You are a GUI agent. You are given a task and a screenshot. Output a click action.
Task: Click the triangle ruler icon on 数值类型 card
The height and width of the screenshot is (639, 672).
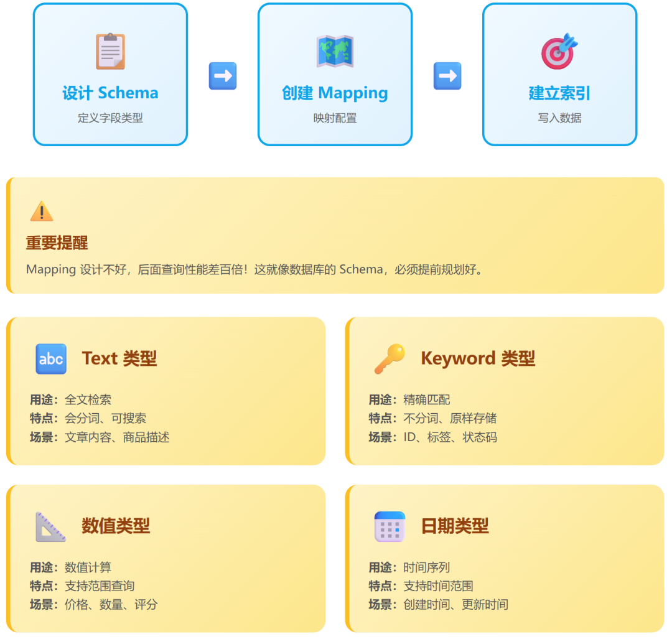pyautogui.click(x=50, y=526)
